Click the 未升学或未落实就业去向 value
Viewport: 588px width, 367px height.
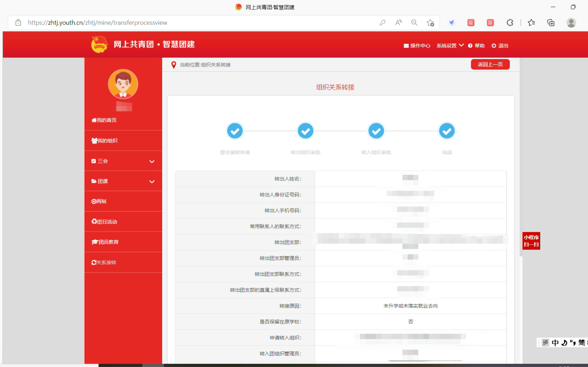click(x=410, y=306)
